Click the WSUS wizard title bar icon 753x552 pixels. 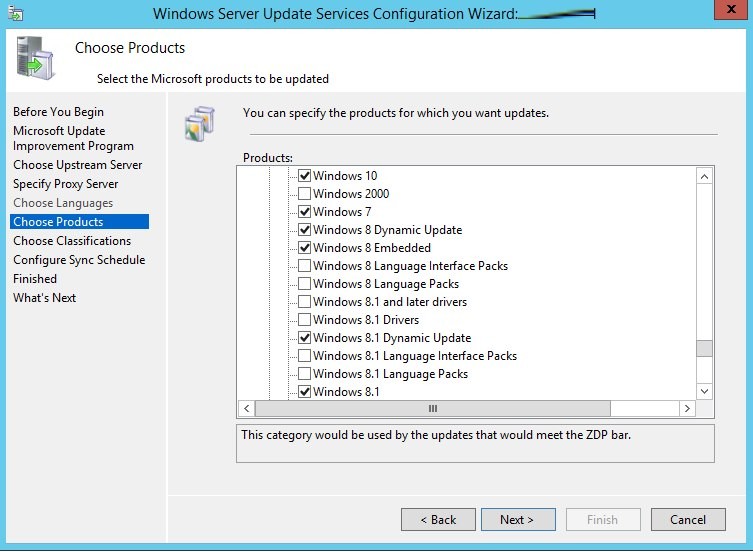pos(15,14)
